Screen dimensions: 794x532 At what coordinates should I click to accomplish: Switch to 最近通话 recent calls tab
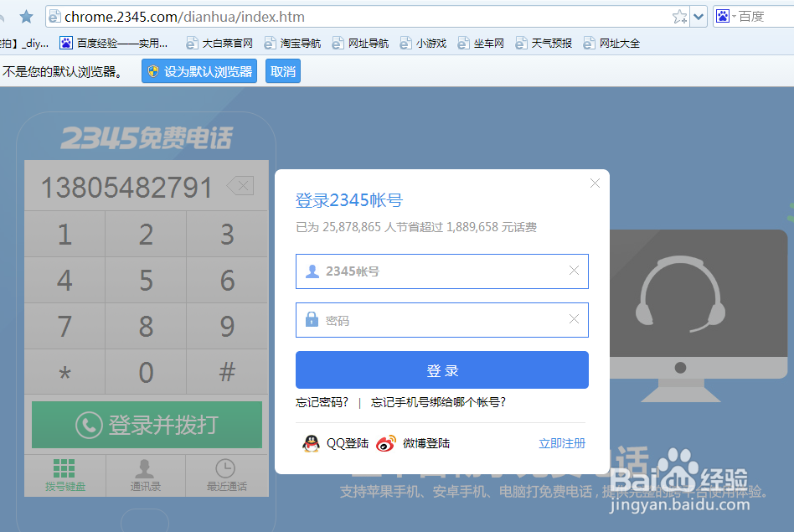point(227,475)
